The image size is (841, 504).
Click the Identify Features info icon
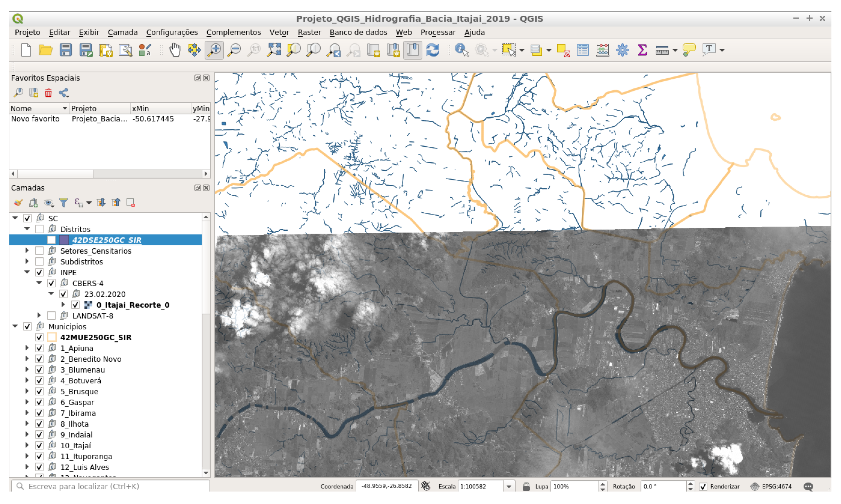pos(461,50)
